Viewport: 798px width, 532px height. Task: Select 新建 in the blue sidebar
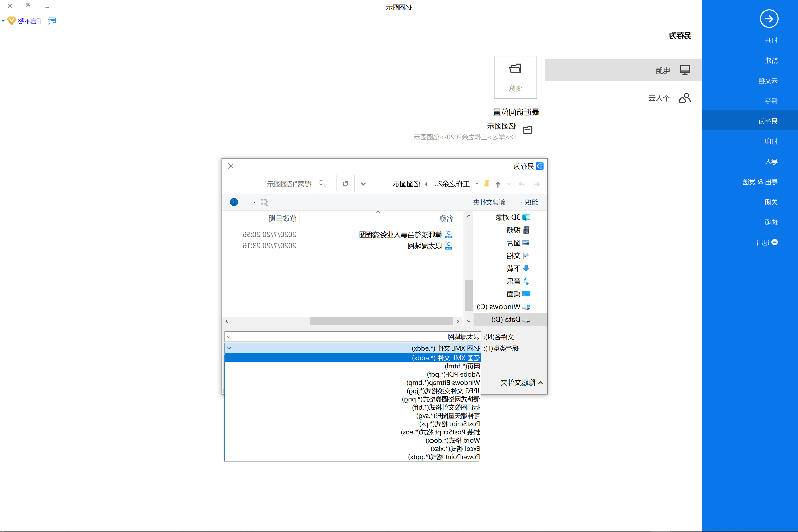(x=771, y=61)
